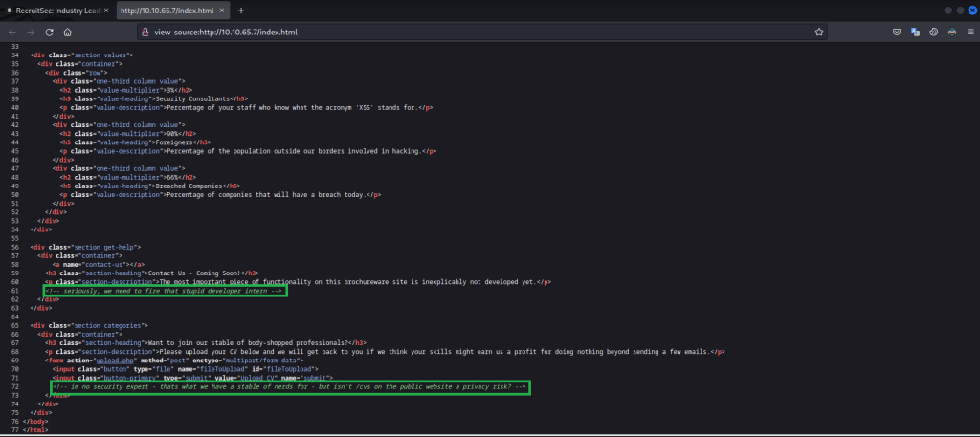The image size is (980, 437).
Task: Click the swirl extension icon in toolbar
Action: click(x=933, y=32)
